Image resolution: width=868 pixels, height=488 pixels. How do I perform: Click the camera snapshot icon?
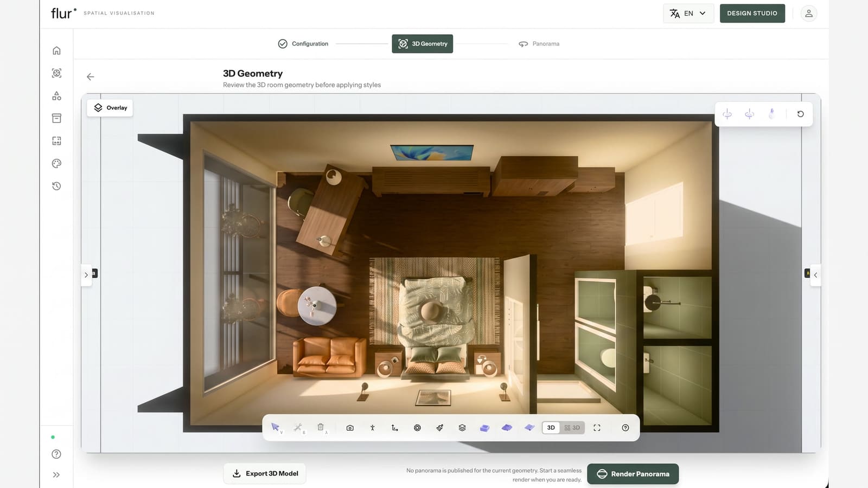[x=350, y=428]
